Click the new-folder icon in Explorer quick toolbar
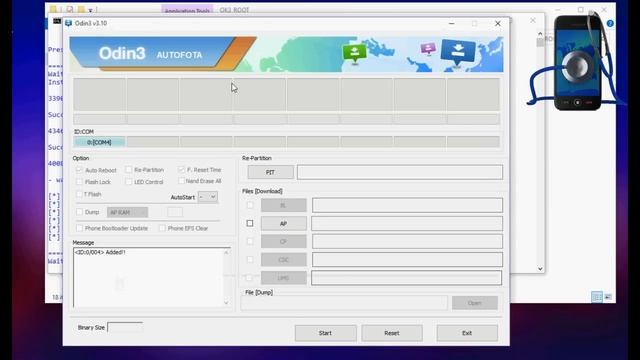Screen dimensions: 640x360 click(81, 9)
